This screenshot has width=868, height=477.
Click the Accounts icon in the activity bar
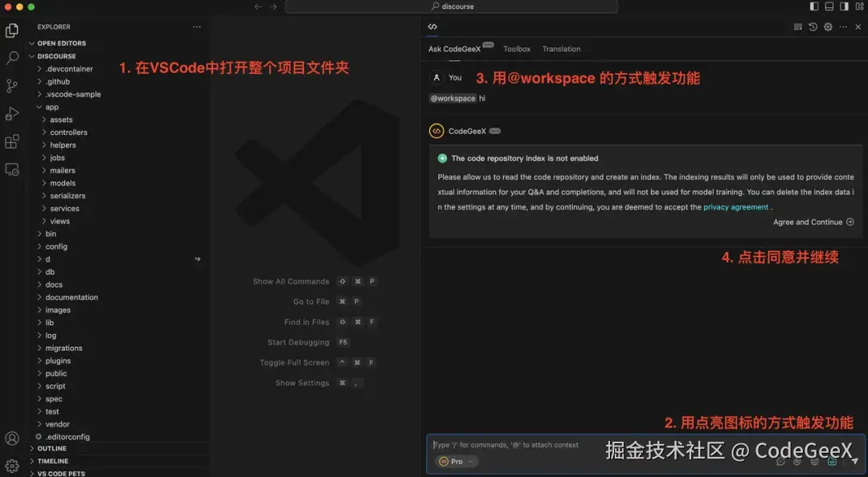click(11, 438)
